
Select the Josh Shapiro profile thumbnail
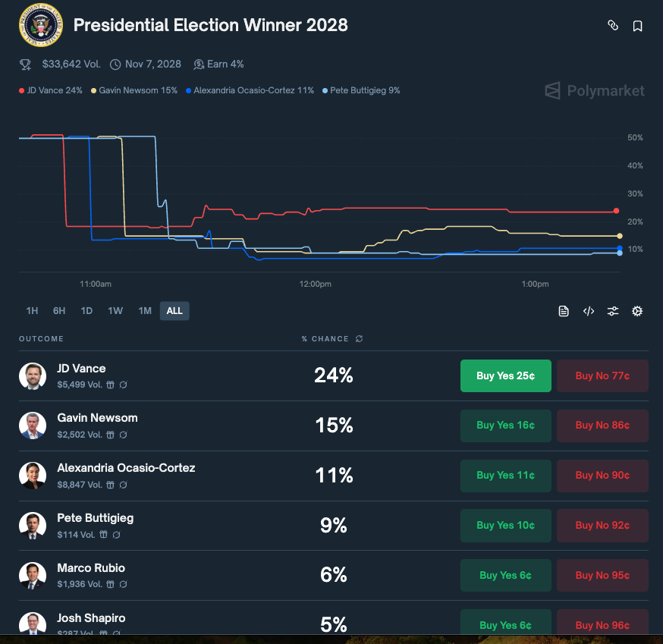click(33, 625)
